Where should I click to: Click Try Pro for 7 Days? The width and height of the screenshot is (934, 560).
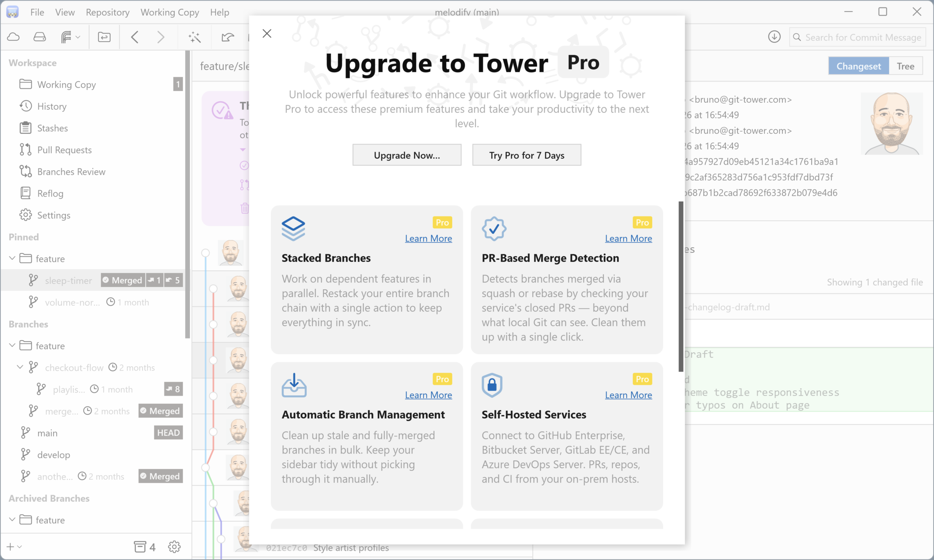[x=527, y=155]
